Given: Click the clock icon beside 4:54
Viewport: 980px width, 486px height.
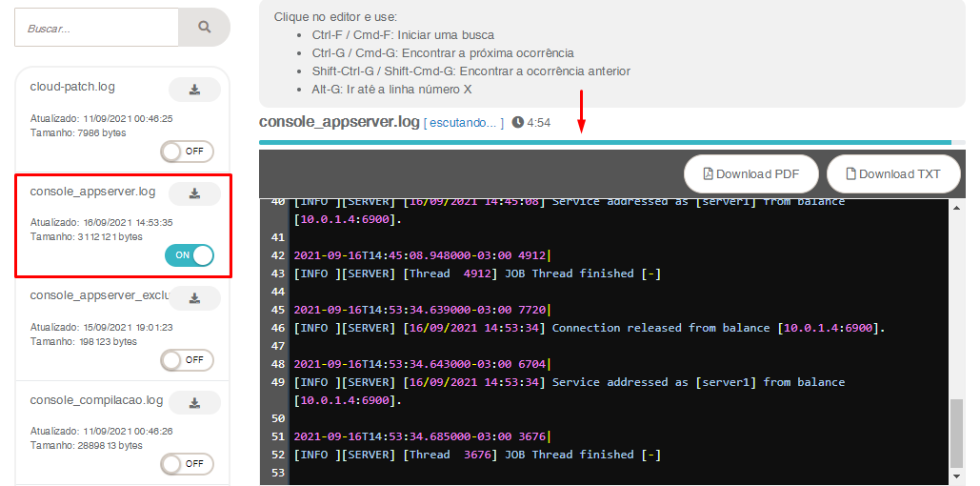Looking at the screenshot, I should coord(517,122).
